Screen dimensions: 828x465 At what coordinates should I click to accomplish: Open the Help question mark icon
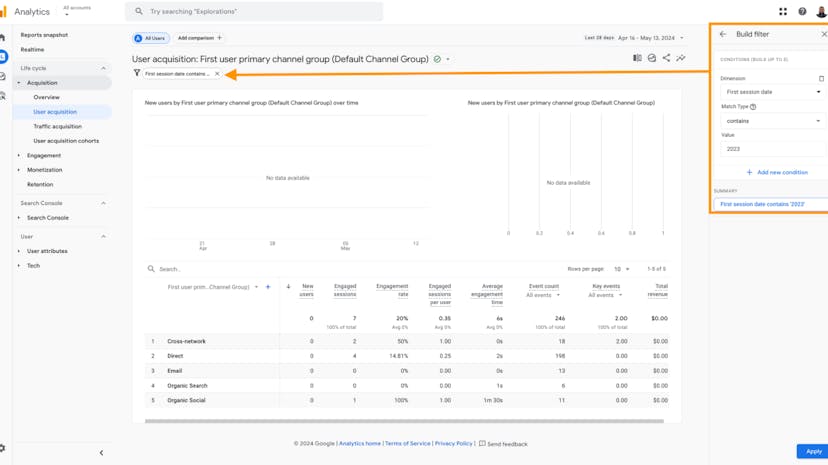(802, 12)
